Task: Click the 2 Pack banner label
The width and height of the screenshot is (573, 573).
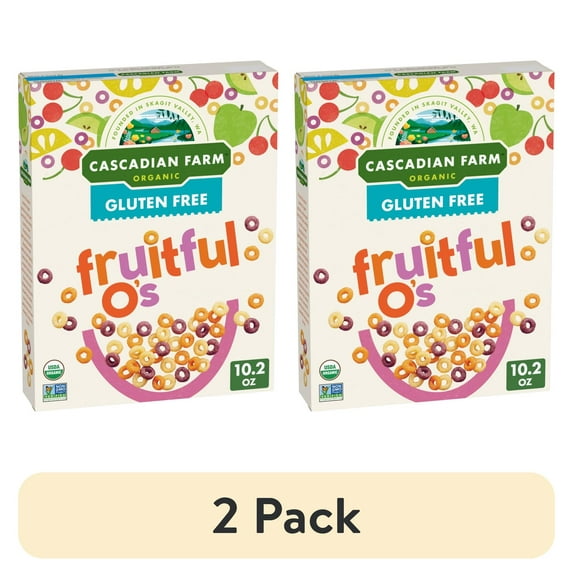Action: coord(286,516)
